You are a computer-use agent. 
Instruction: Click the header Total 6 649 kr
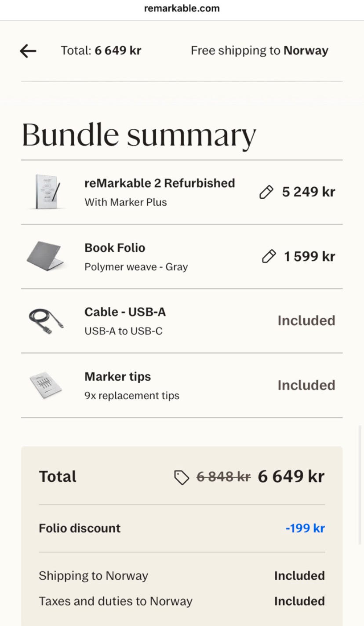pyautogui.click(x=101, y=51)
